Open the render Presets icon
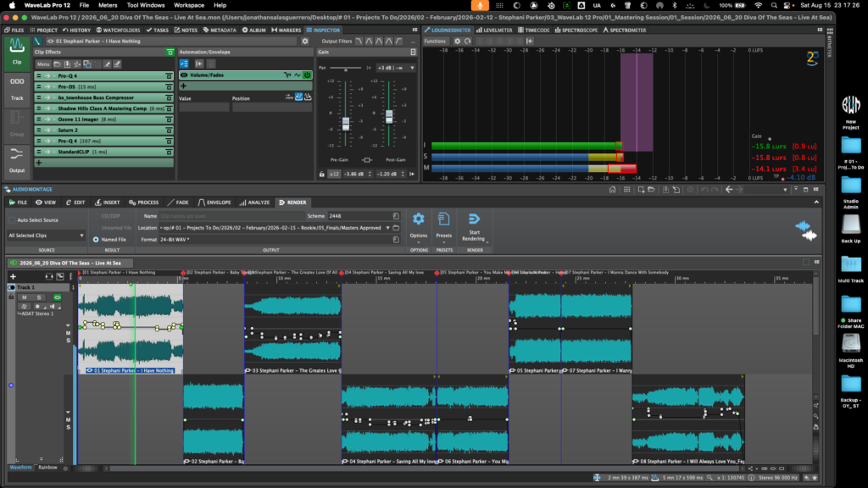868x488 pixels. 444,219
